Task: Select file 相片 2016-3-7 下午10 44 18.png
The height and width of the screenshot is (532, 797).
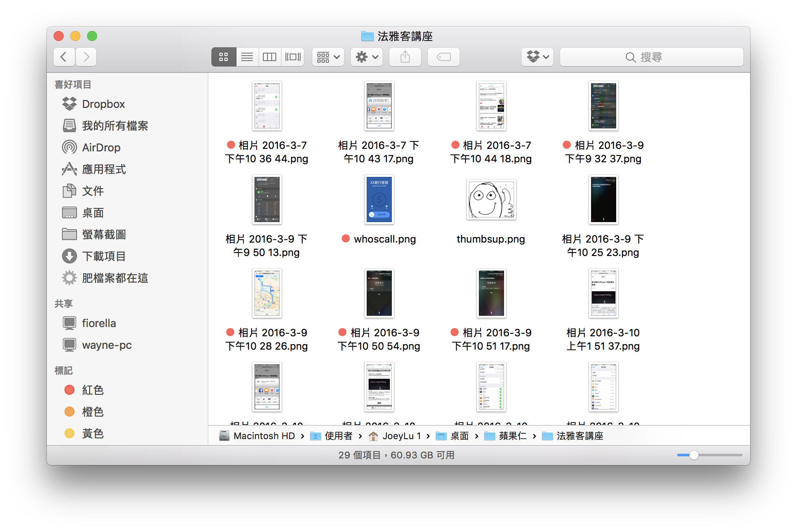Action: tap(491, 106)
